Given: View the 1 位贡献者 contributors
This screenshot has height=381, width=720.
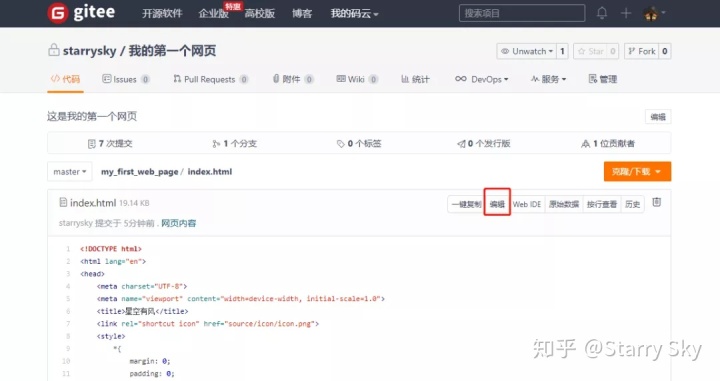Looking at the screenshot, I should 608,144.
